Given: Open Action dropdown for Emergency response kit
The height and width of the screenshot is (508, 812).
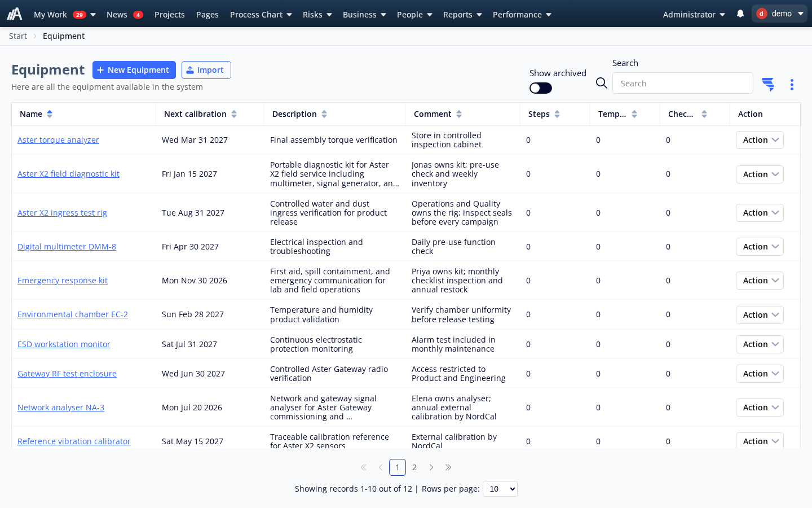Looking at the screenshot, I should tap(760, 281).
